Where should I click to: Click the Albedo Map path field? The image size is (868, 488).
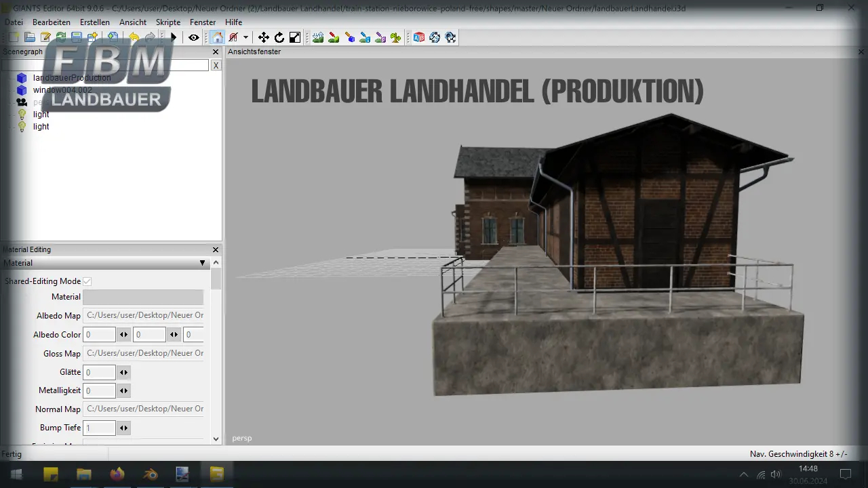tap(143, 315)
